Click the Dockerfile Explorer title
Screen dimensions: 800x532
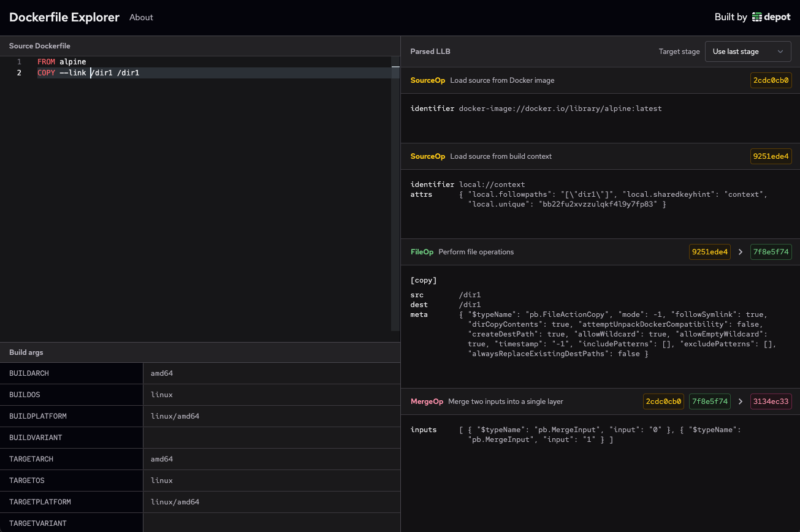tap(64, 17)
